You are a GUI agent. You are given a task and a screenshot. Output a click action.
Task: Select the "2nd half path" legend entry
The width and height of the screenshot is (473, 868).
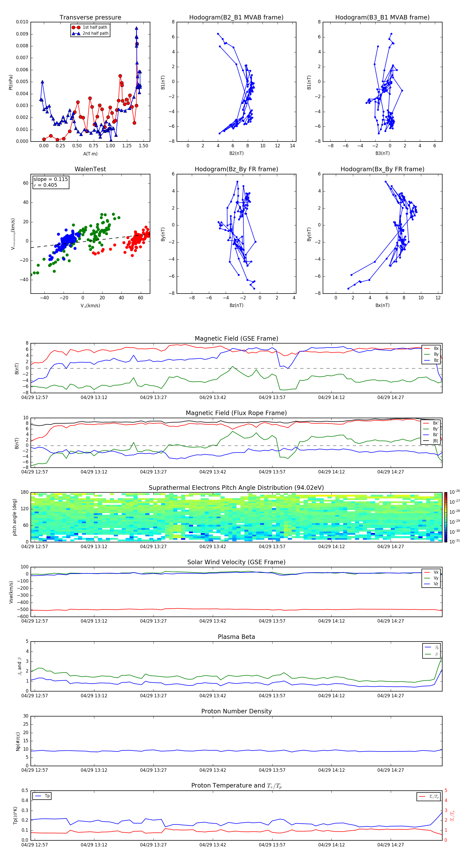[90, 33]
